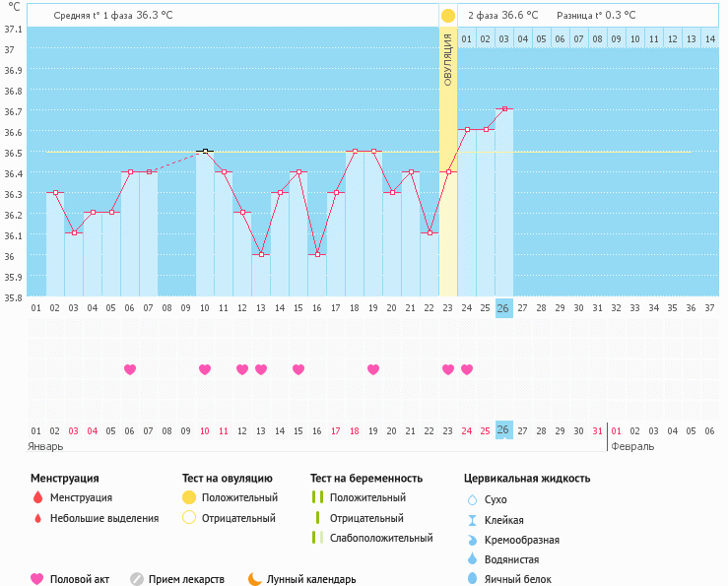This screenshot has height=586, width=728.
Task: Click the Слабоположительный pregnancy test icon
Action: coord(317,538)
